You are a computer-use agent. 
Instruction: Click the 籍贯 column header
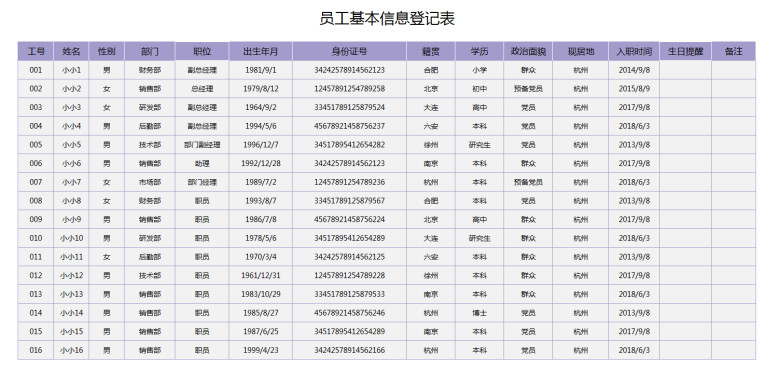(431, 51)
